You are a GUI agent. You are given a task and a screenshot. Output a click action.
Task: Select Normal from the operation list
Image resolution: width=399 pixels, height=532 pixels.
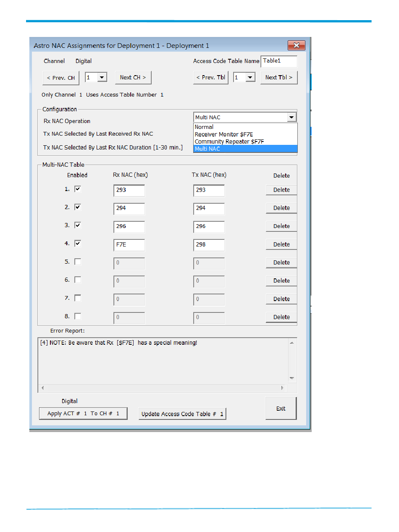pyautogui.click(x=204, y=127)
